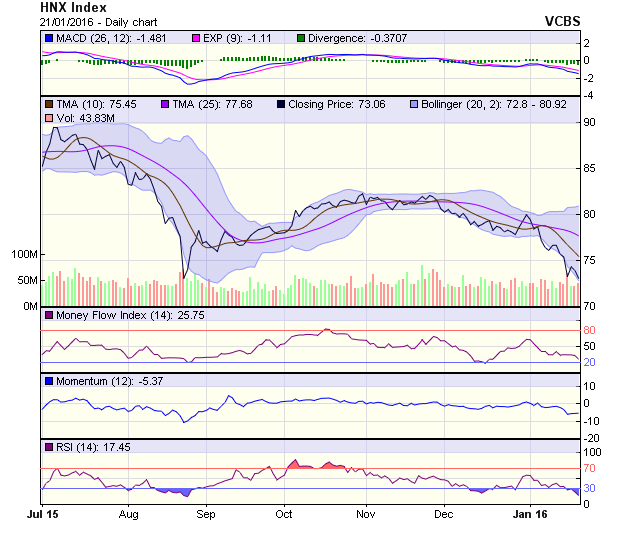Image resolution: width=620 pixels, height=535 pixels.
Task: Click the Closing Price legend swatch
Action: 281,103
